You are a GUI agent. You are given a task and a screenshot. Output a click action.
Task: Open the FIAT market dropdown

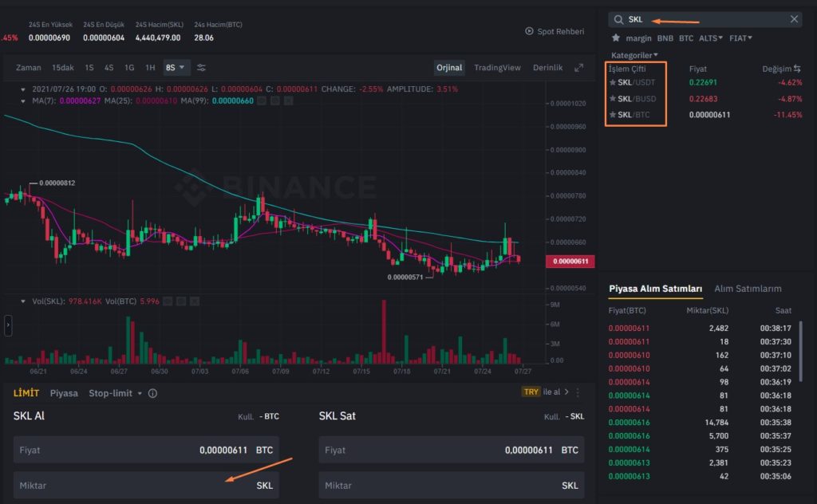(740, 38)
